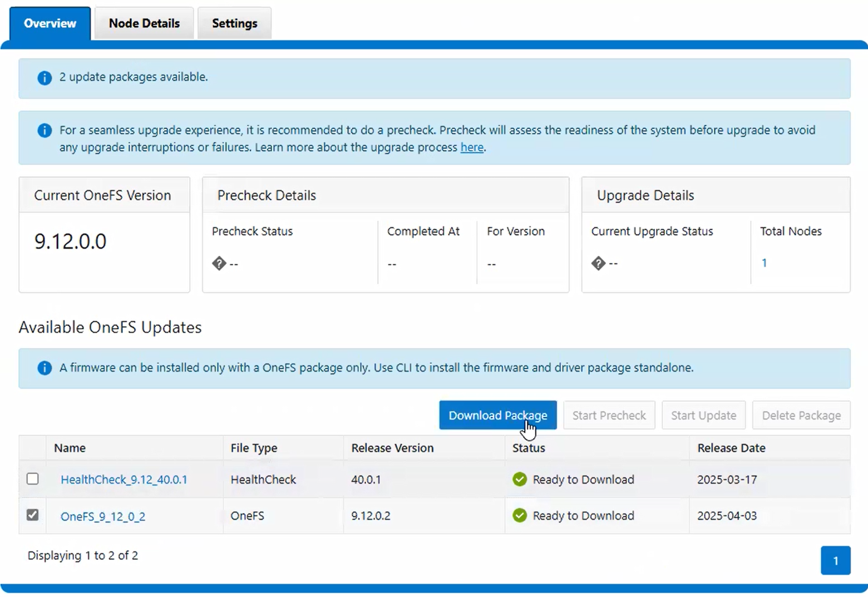Click the firmware notice info icon
868x597 pixels.
tap(45, 368)
